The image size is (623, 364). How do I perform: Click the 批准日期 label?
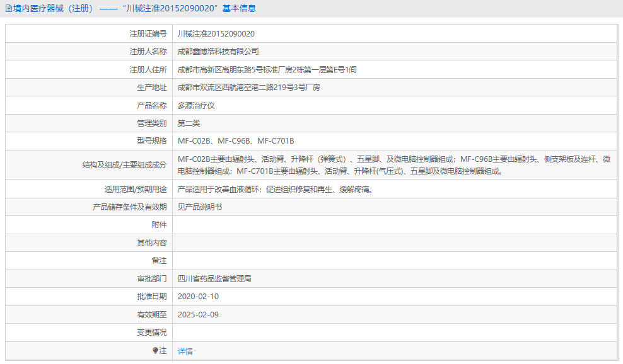coord(152,297)
